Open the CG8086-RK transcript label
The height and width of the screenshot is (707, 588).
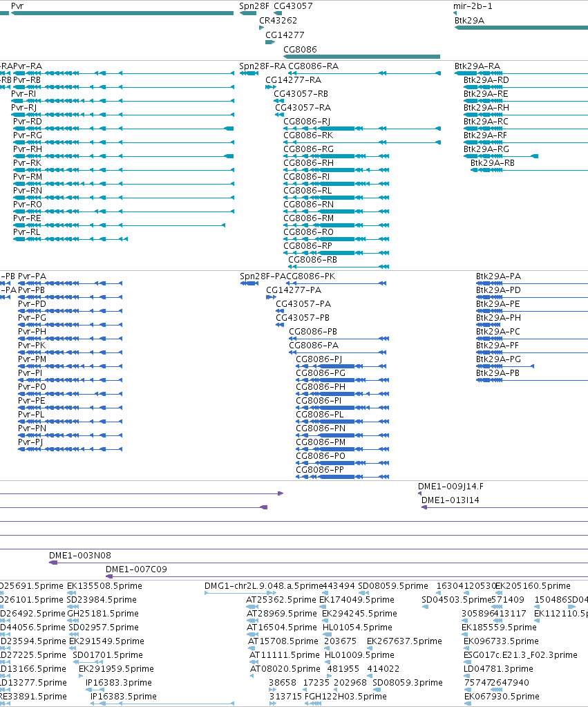coord(308,135)
